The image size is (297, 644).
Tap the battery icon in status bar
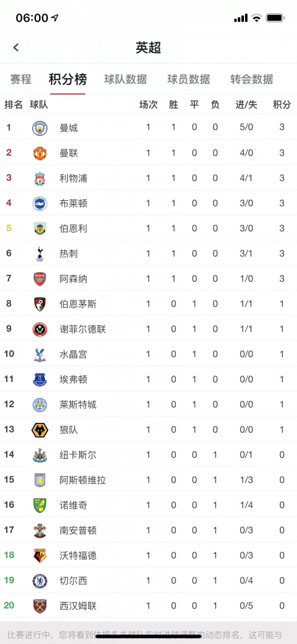pos(275,18)
